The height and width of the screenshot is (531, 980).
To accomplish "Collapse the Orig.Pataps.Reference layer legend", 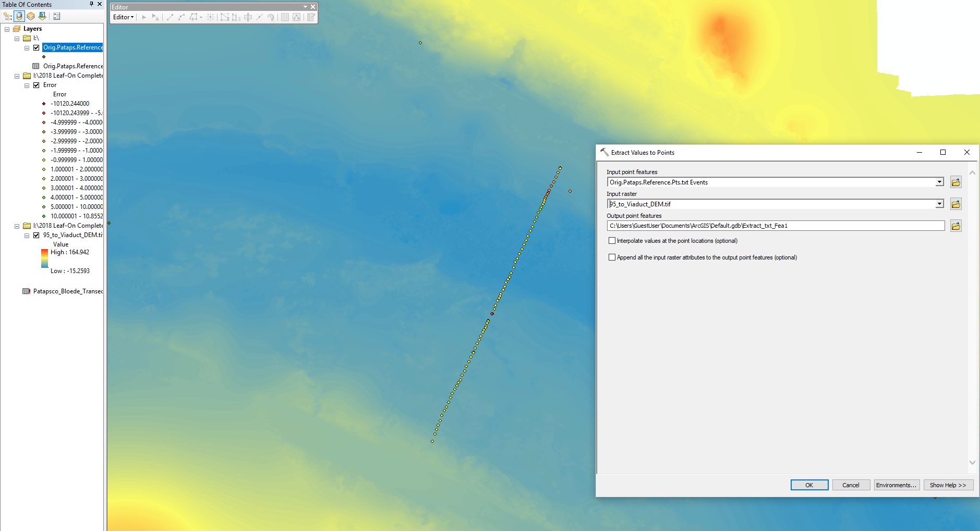I will tap(27, 48).
